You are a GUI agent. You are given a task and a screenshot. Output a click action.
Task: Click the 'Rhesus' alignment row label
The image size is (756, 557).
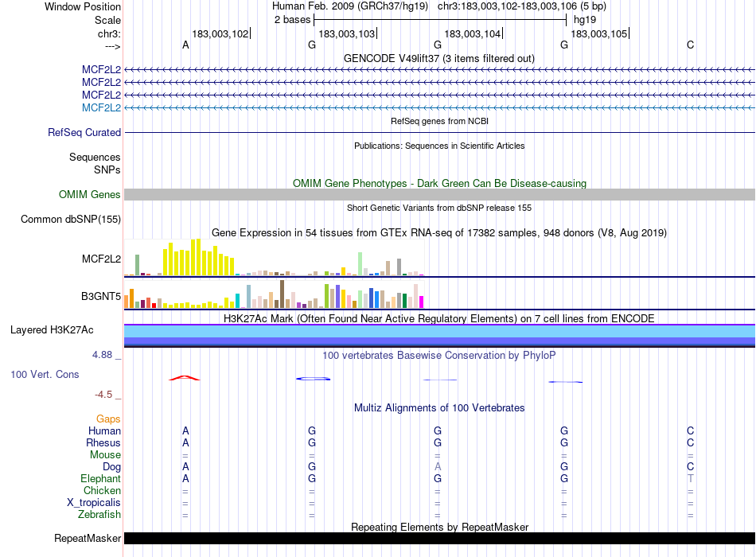pyautogui.click(x=103, y=442)
